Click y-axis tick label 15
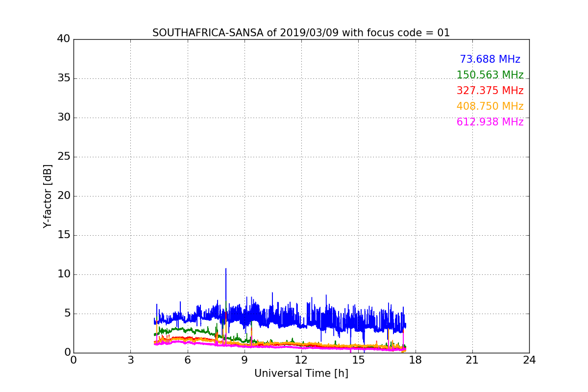Image resolution: width=588 pixels, height=392 pixels. click(64, 235)
